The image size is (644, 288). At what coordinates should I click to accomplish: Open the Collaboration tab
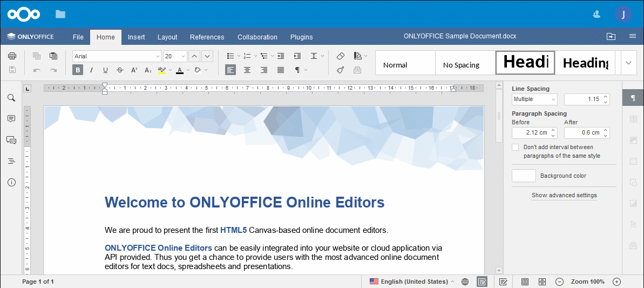coord(257,37)
